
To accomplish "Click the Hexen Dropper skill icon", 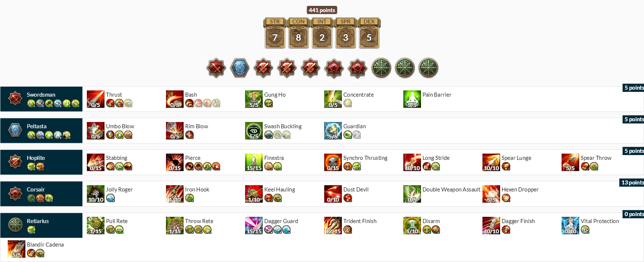I will point(491,194).
